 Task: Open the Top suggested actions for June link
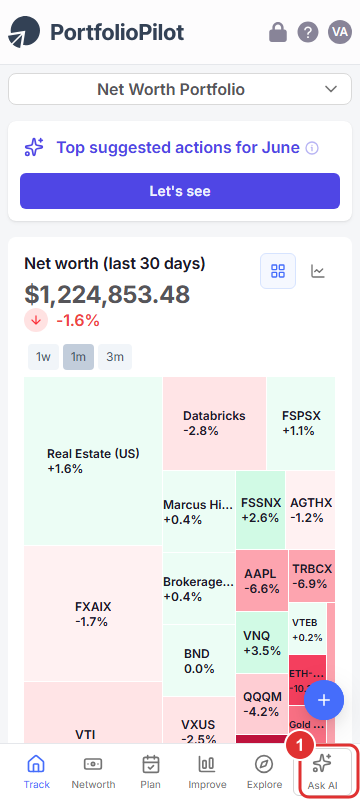[178, 148]
